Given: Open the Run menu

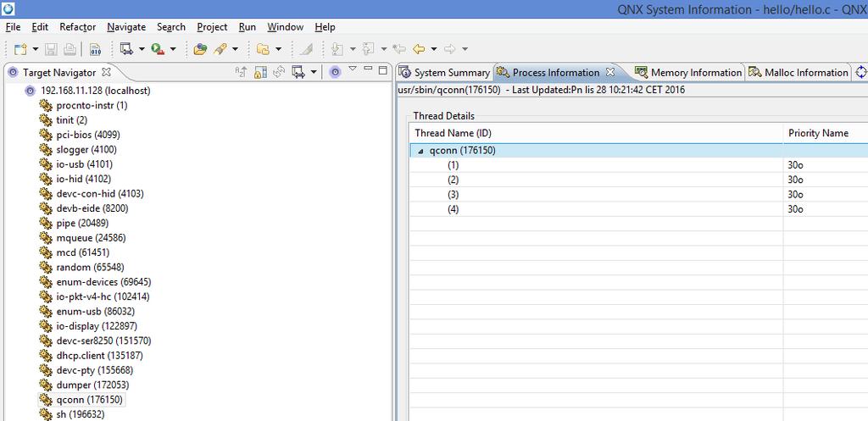Looking at the screenshot, I should click(248, 26).
